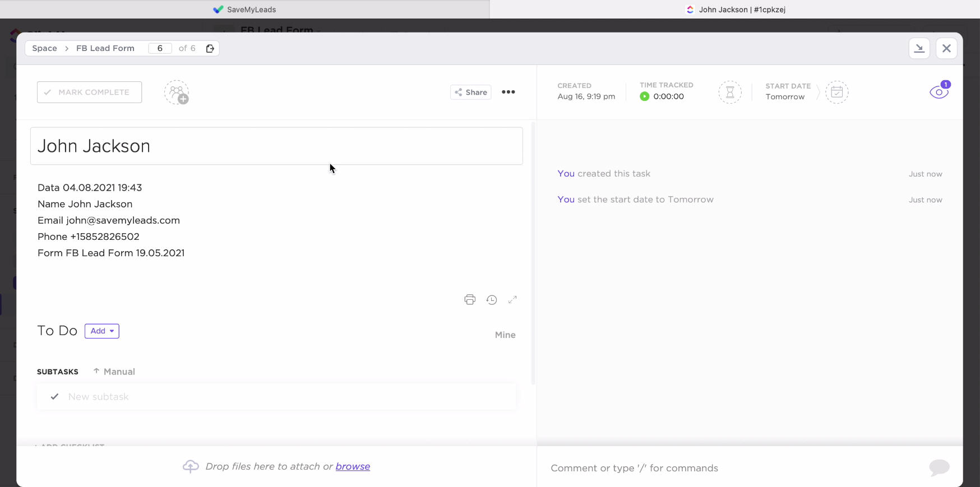Mark the task complete

pos(89,92)
